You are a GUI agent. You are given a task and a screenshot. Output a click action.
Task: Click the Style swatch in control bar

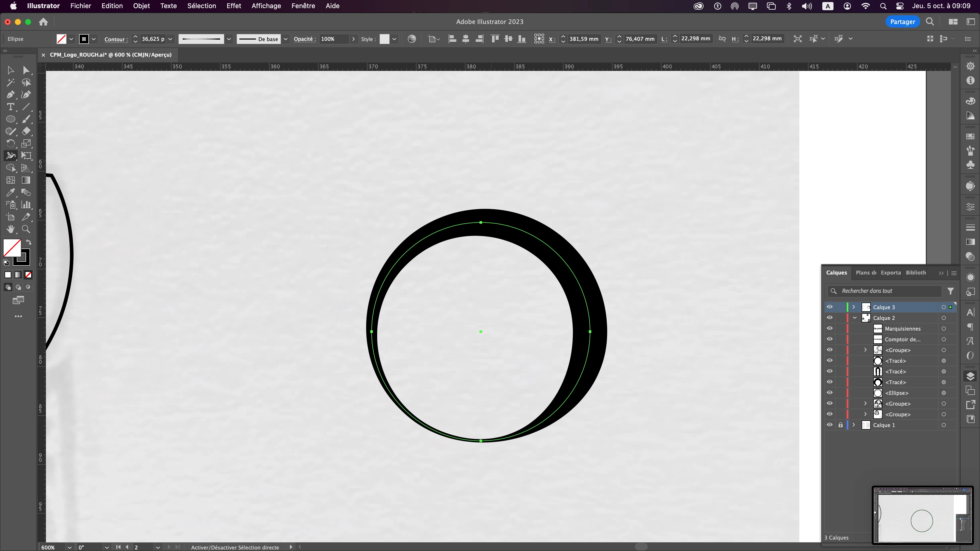click(x=385, y=39)
